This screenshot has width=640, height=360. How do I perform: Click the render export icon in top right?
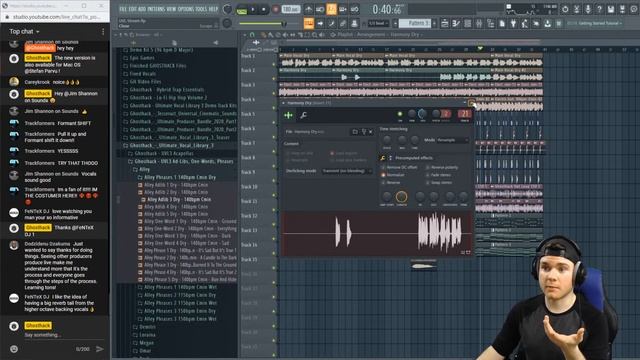(622, 9)
